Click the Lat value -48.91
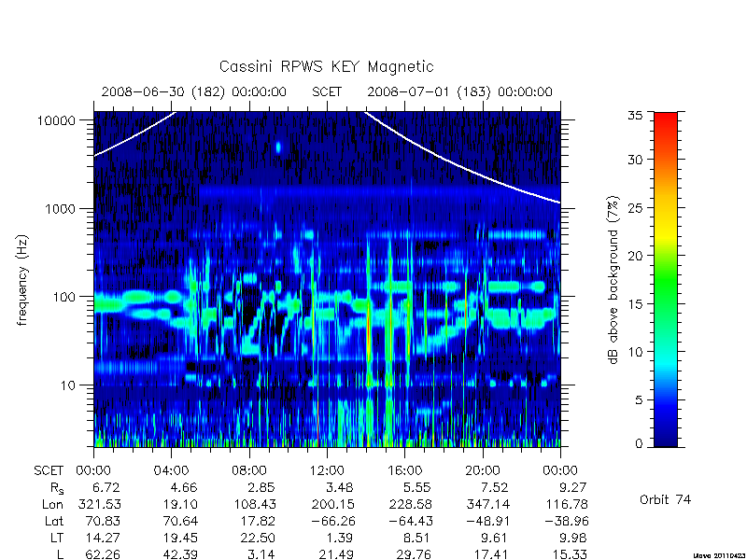This screenshot has width=747, height=560. (488, 521)
